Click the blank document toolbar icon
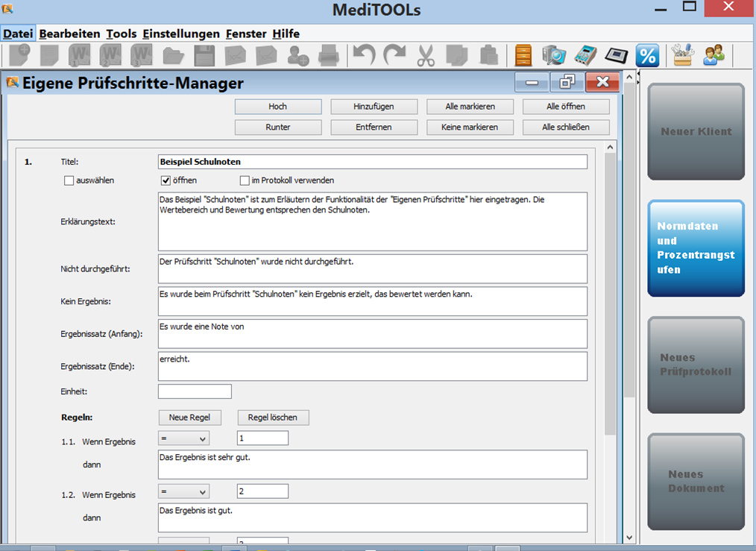The width and height of the screenshot is (756, 551). pyautogui.click(x=49, y=55)
